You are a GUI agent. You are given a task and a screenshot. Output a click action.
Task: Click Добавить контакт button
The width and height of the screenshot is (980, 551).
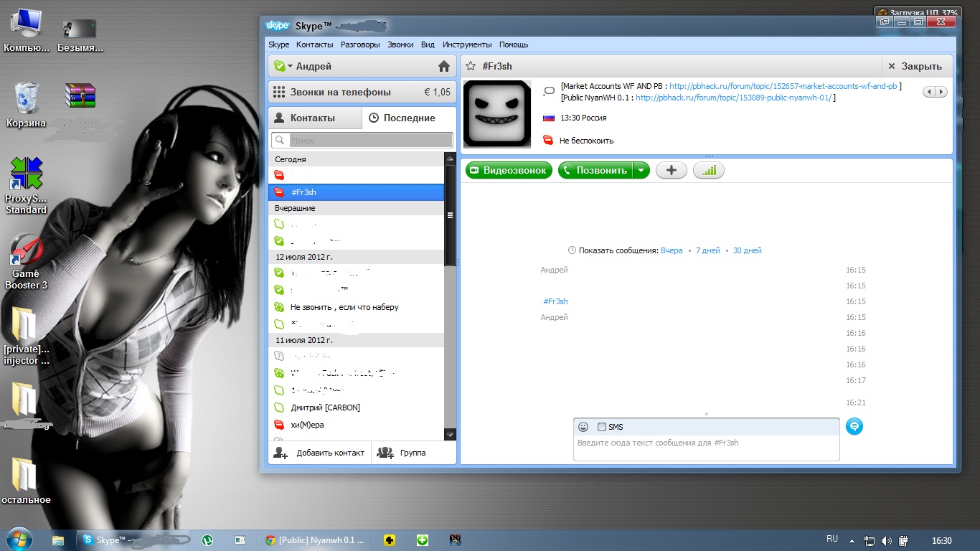(x=320, y=453)
